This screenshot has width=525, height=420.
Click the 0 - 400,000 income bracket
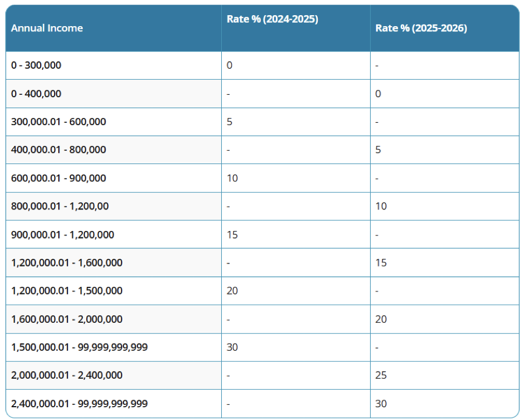(36, 94)
